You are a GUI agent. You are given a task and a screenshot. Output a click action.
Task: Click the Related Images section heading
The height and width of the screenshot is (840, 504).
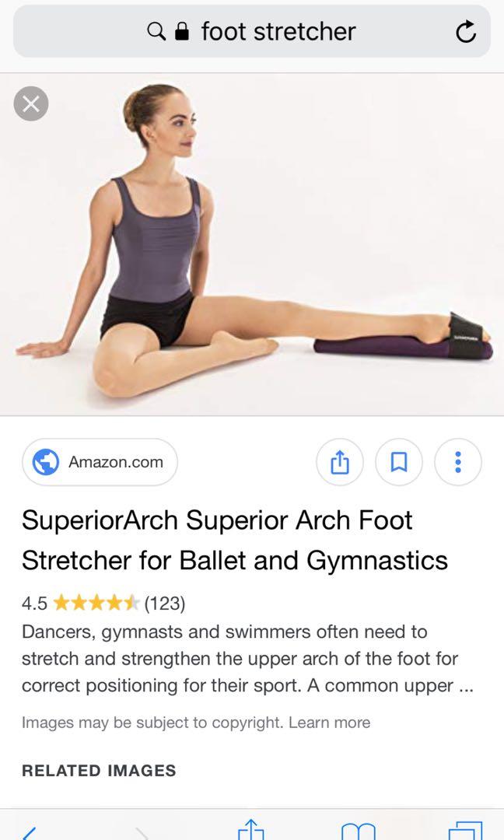[x=99, y=770]
